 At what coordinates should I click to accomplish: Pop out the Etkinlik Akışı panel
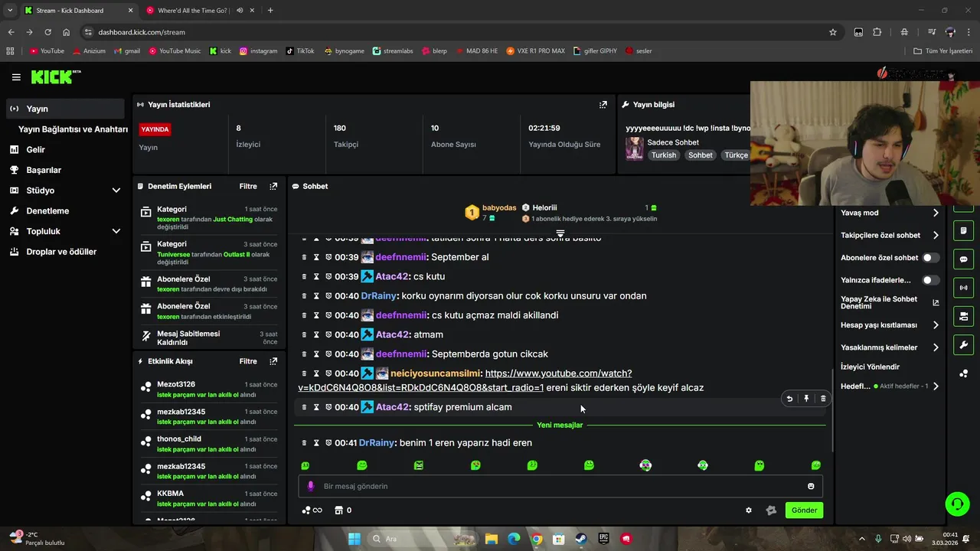coord(273,361)
